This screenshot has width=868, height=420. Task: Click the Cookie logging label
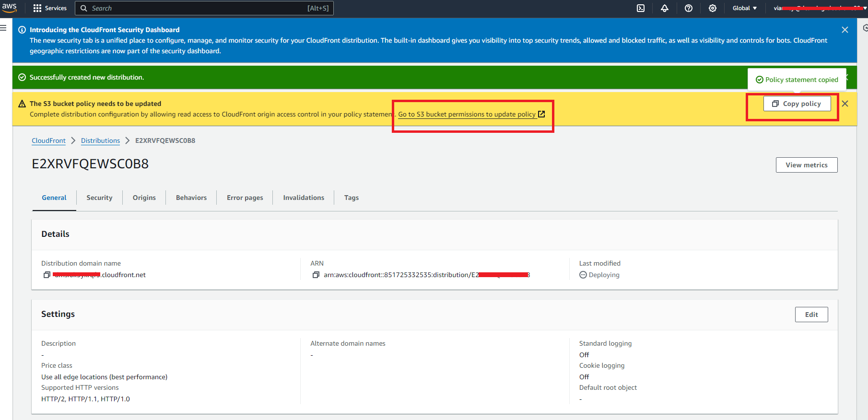pos(602,365)
